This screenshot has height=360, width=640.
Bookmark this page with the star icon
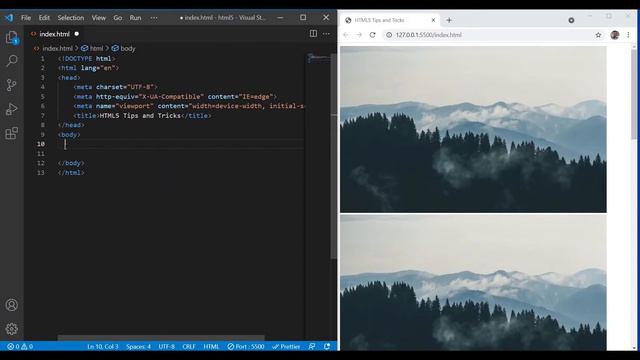598,35
